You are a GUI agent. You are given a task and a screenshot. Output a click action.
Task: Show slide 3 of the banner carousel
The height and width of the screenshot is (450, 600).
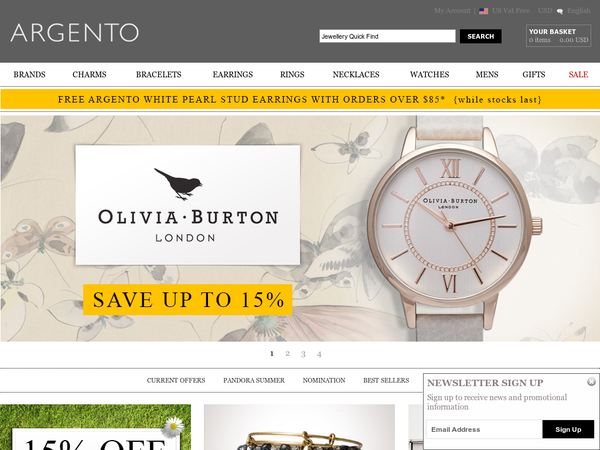[303, 354]
